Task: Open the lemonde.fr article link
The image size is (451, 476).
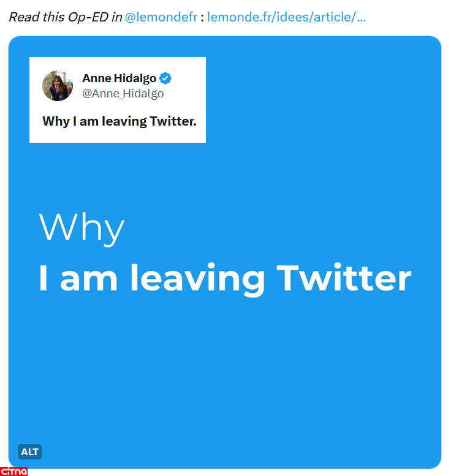Action: pyautogui.click(x=286, y=17)
